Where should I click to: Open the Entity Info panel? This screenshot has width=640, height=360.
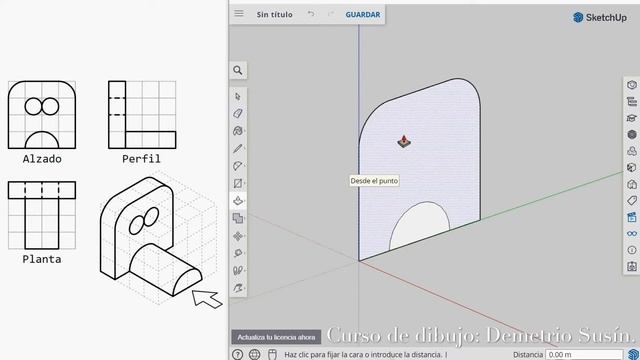[632, 84]
